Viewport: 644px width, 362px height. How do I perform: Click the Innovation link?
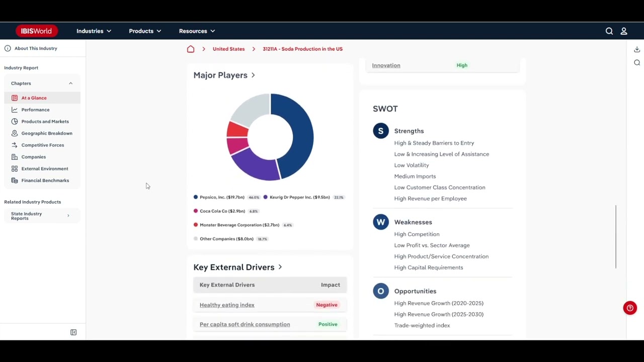[x=386, y=65]
